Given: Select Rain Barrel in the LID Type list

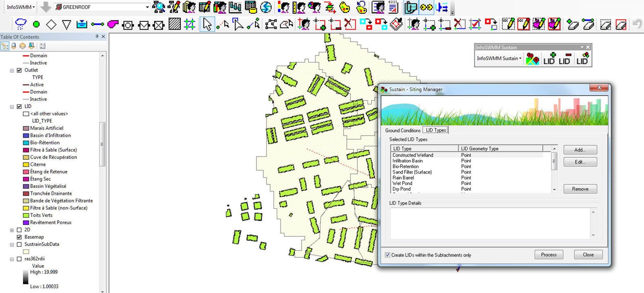Looking at the screenshot, I should pos(403,178).
